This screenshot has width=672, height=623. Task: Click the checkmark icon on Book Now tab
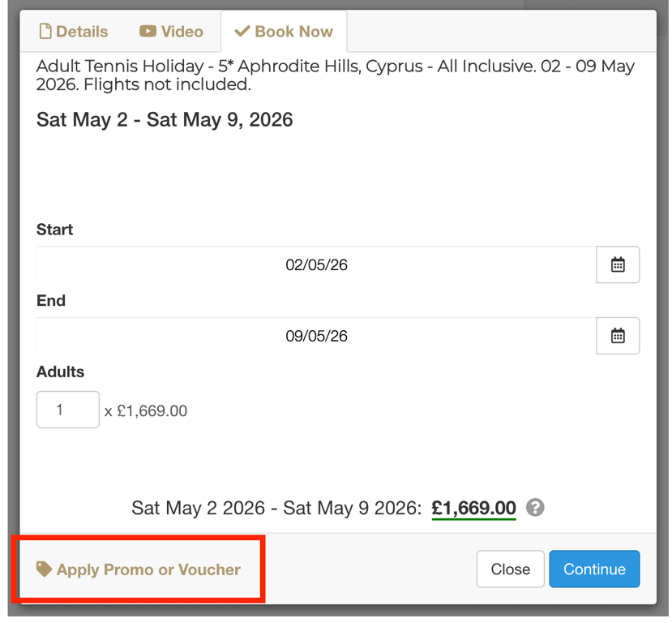pos(242,32)
